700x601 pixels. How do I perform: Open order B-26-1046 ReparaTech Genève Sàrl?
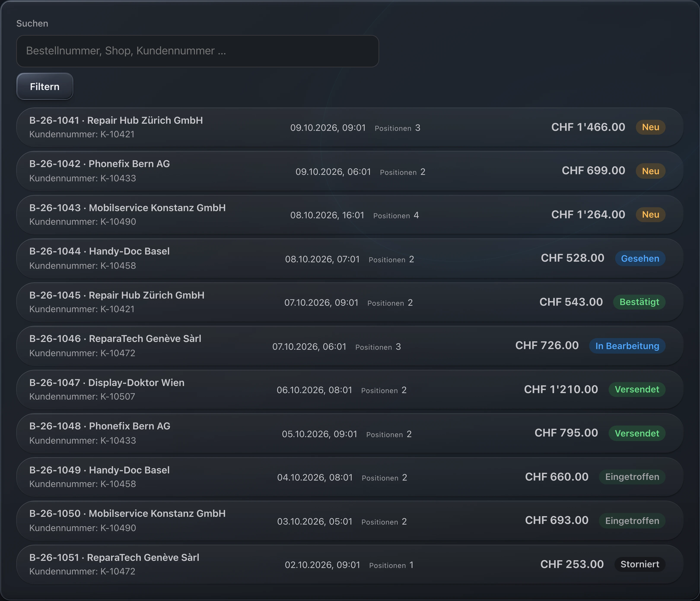pyautogui.click(x=350, y=346)
